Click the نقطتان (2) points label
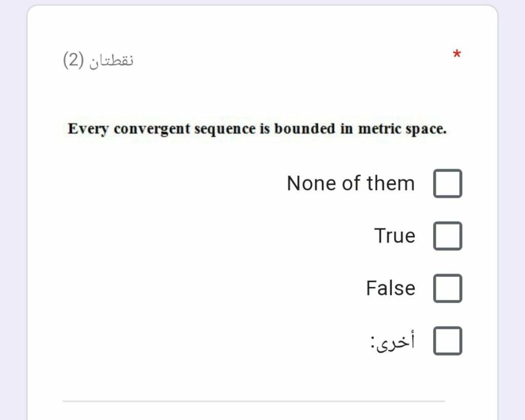This screenshot has width=525, height=420. [x=97, y=59]
